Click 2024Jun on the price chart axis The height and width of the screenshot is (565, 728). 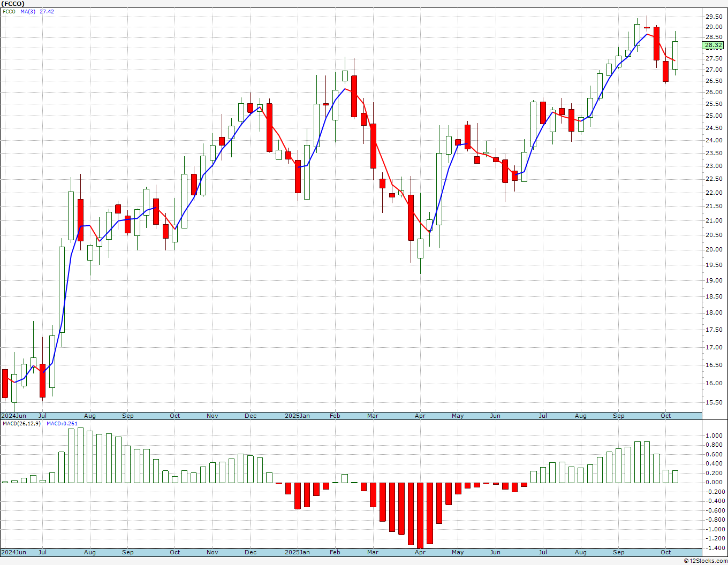coord(14,416)
